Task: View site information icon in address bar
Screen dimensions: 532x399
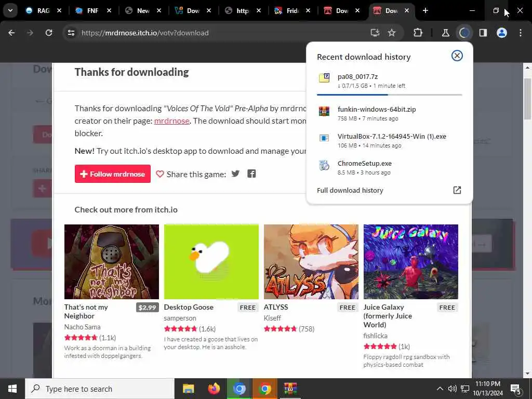Action: (x=71, y=33)
